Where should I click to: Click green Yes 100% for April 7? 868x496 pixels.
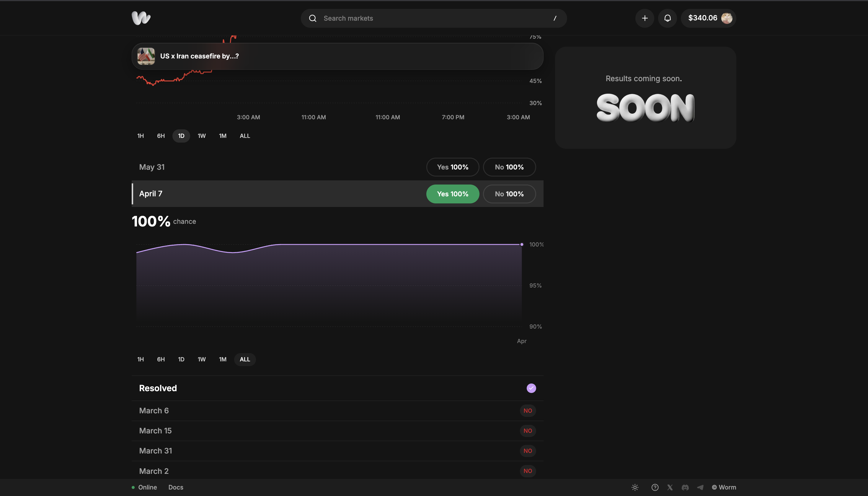coord(453,194)
